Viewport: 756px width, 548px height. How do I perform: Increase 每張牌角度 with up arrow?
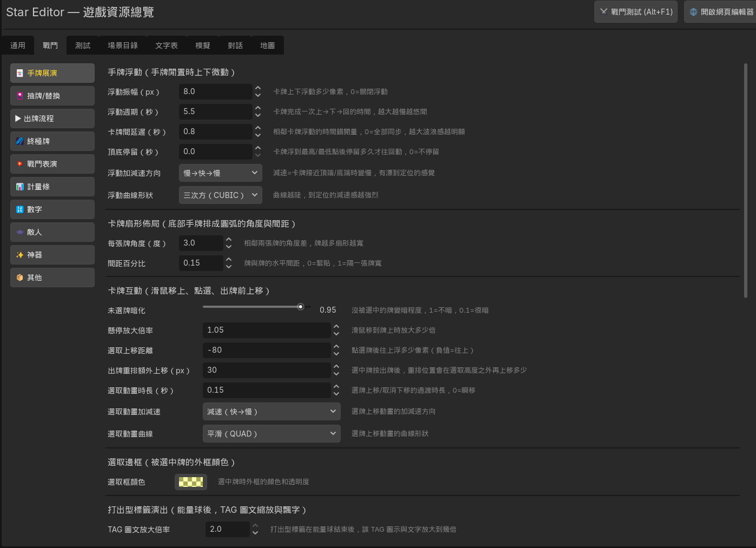[229, 240]
